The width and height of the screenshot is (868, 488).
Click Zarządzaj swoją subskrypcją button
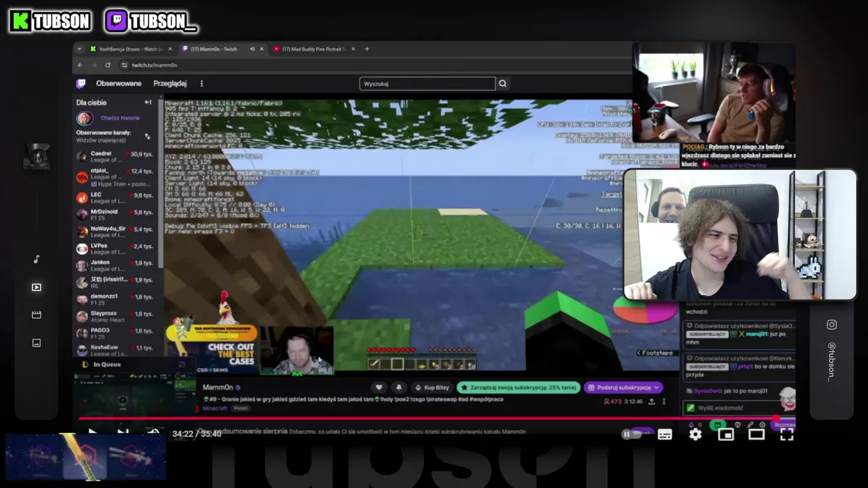(518, 388)
